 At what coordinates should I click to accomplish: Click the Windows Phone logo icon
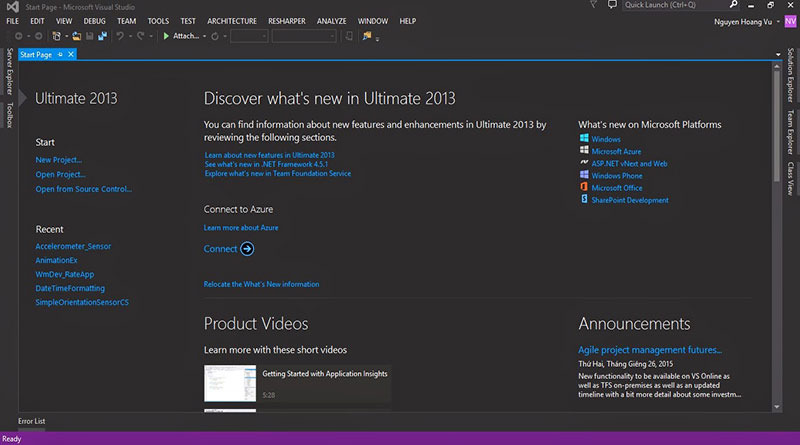(x=584, y=175)
